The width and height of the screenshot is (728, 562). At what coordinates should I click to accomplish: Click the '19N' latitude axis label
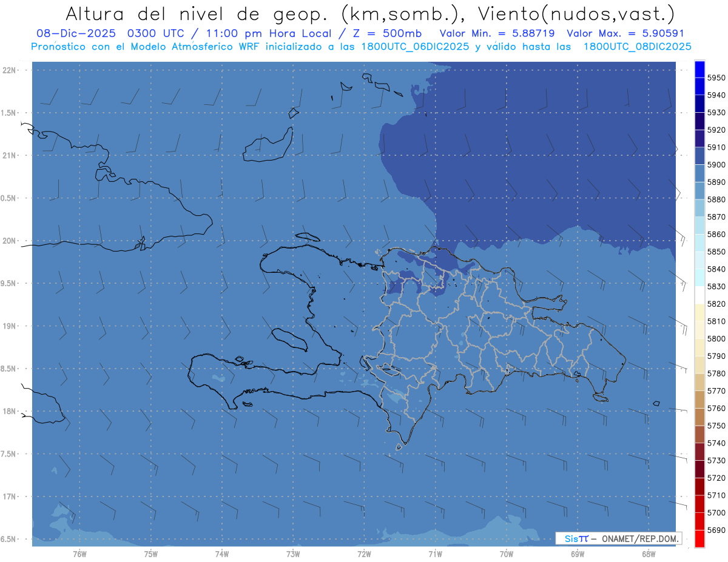pyautogui.click(x=10, y=326)
